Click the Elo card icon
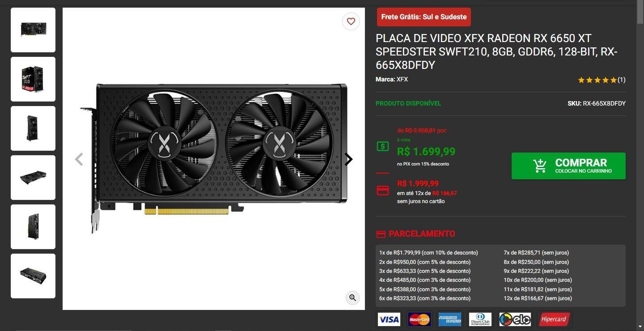Screen dimensions: 644x331 (x=515, y=319)
